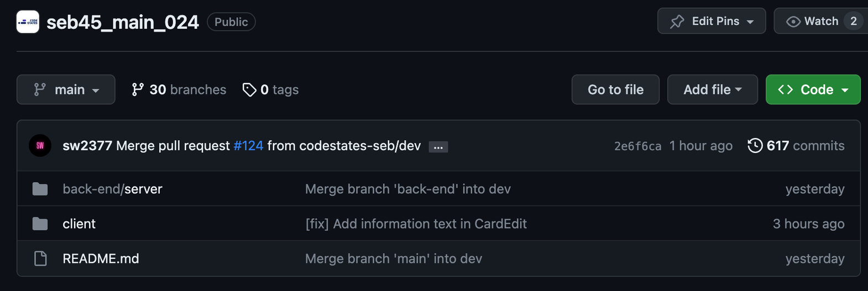868x291 pixels.
Task: Open the Edit Pins dropdown
Action: point(711,22)
